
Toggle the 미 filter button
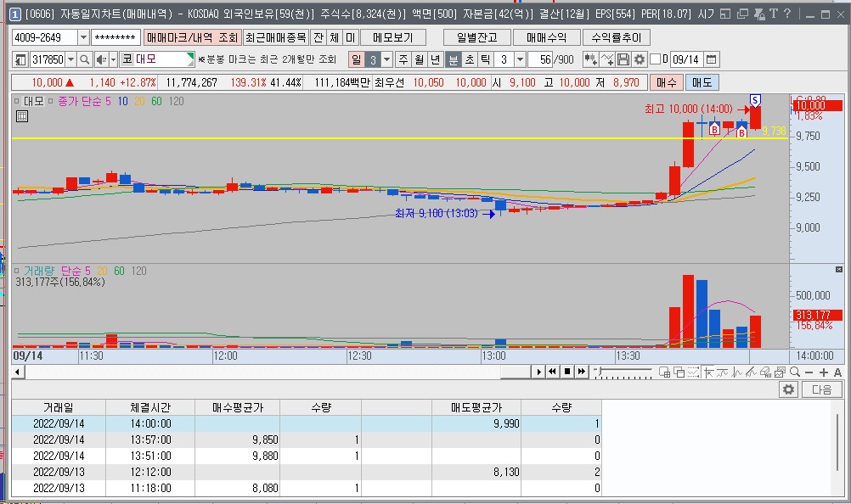pyautogui.click(x=350, y=37)
